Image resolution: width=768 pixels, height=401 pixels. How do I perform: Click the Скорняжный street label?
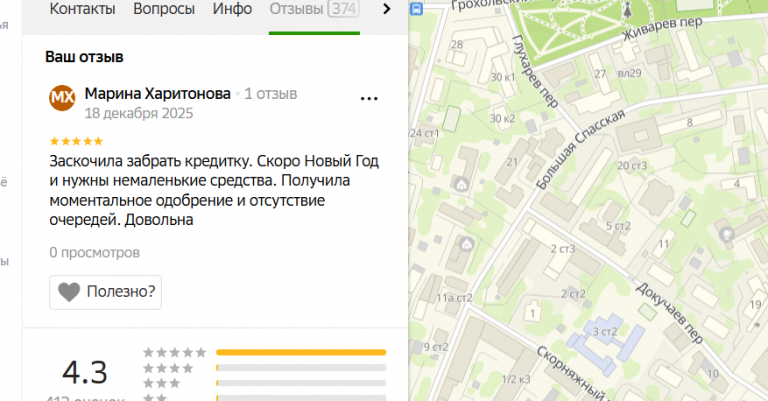571,373
